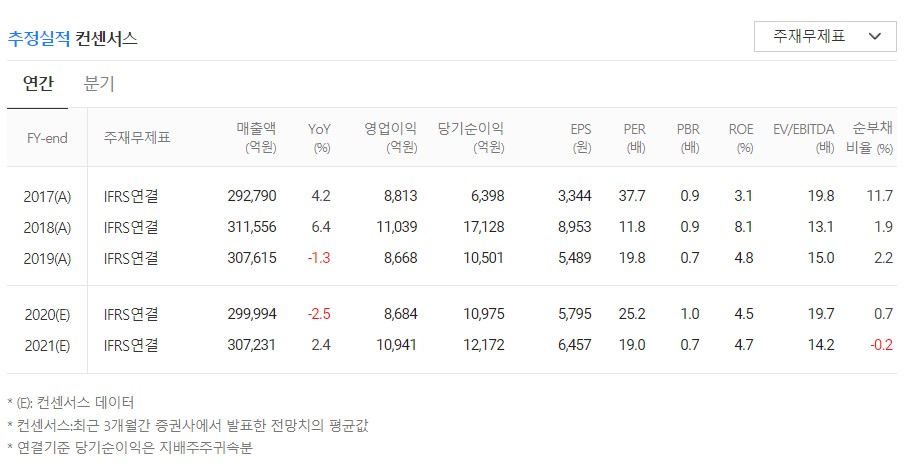This screenshot has height=475, width=909.
Task: Click EV/EBITDA value 13.1
Action: 821,227
